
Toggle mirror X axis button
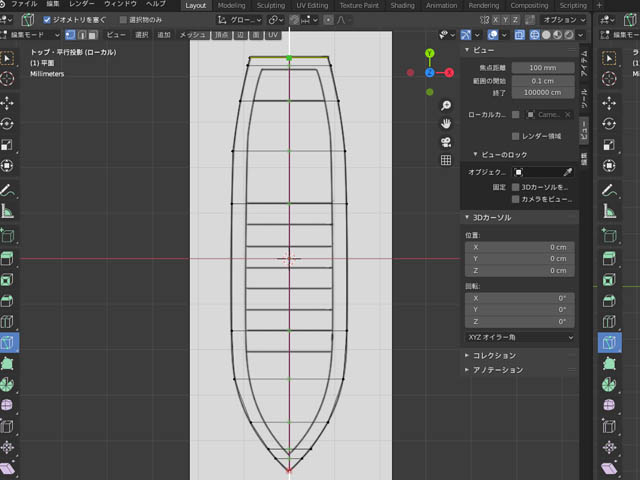(x=495, y=20)
